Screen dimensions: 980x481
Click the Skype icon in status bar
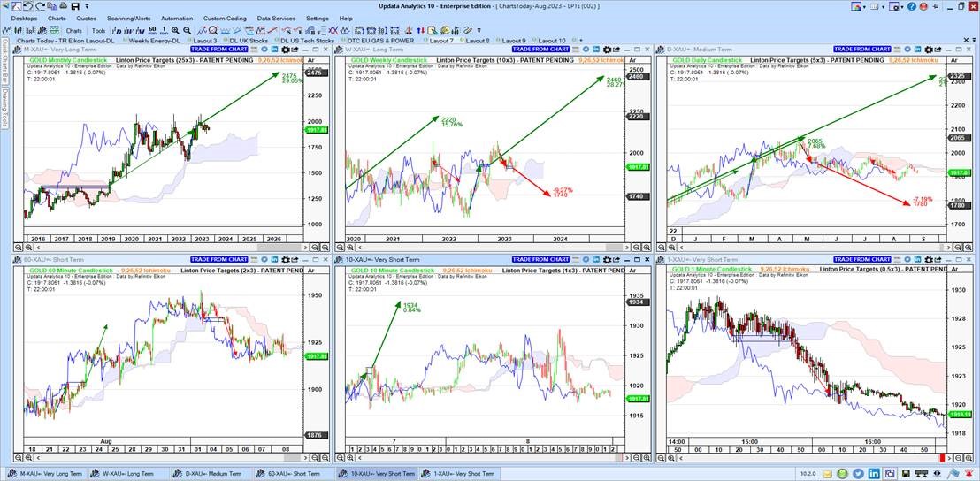coord(842,474)
